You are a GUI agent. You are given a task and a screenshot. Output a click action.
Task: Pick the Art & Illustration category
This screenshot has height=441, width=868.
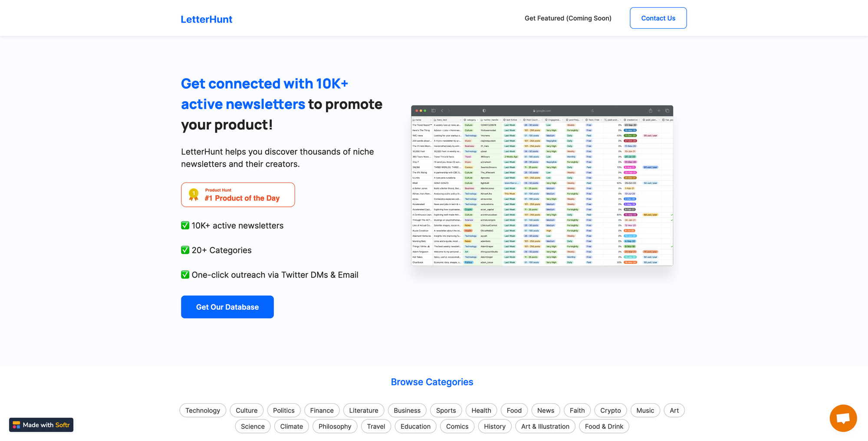(x=545, y=427)
